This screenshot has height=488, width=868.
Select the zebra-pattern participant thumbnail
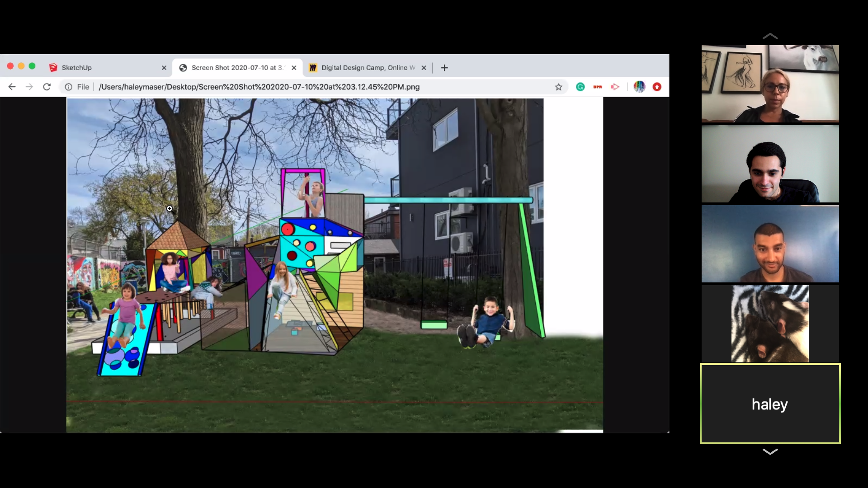[770, 324]
